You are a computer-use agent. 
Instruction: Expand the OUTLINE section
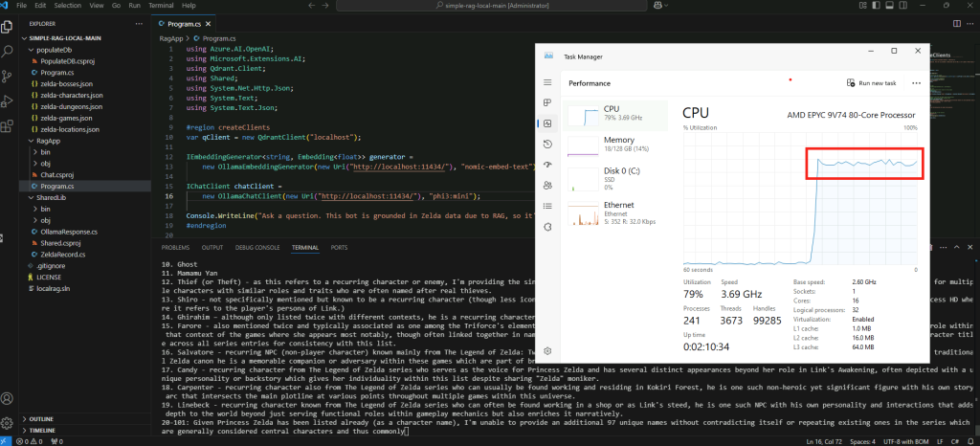click(41, 419)
